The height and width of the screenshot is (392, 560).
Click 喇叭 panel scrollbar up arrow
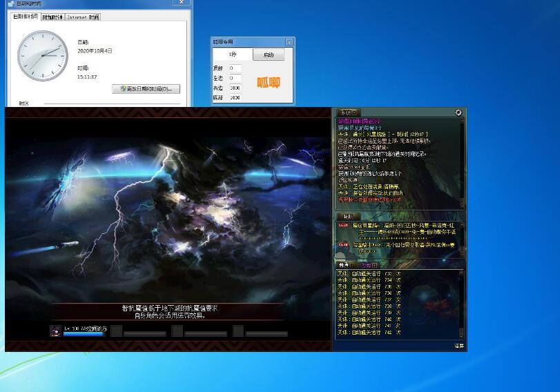tap(462, 224)
